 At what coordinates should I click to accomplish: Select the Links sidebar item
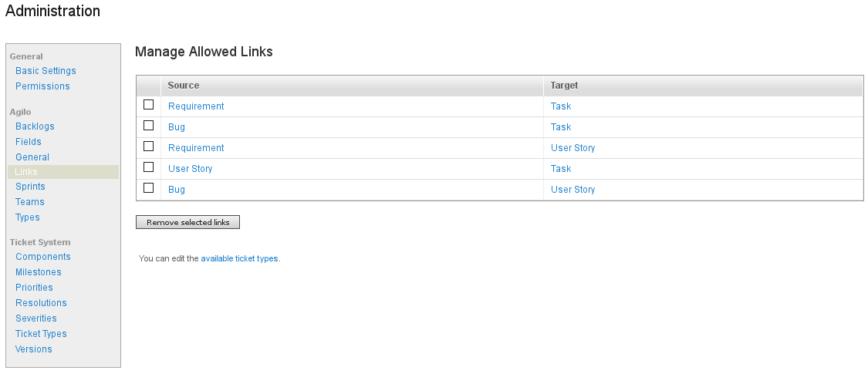pos(26,172)
